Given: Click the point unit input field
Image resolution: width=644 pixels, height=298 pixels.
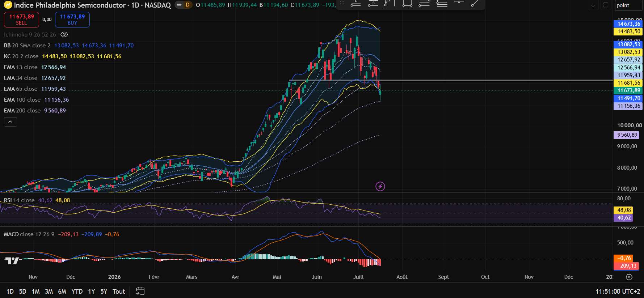Looking at the screenshot, I should [628, 5].
